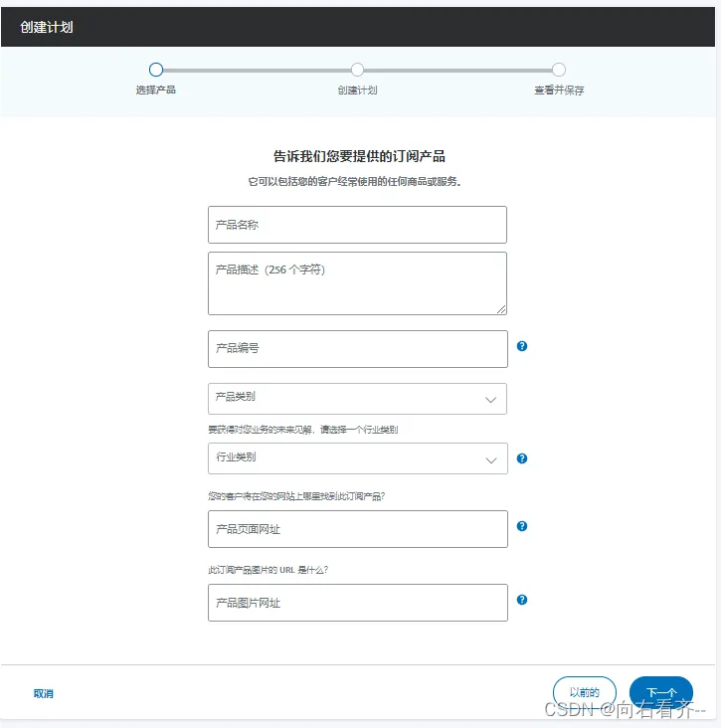The image size is (721, 728).
Task: Focus the 产品页面网址 input field
Action: point(357,529)
